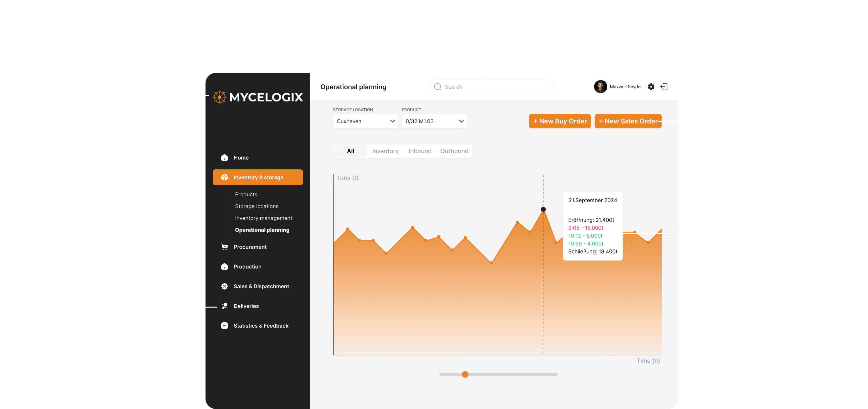
Task: Switch to the Inventory filter tab
Action: pyautogui.click(x=385, y=151)
